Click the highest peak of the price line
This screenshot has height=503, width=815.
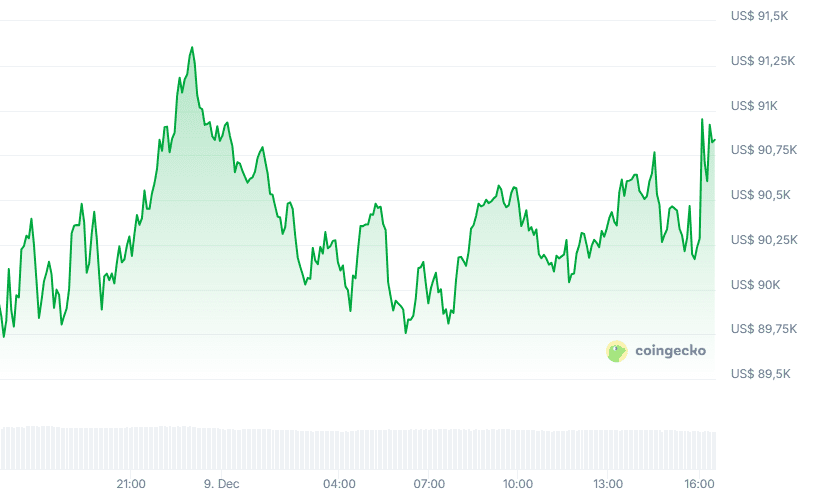coord(191,47)
